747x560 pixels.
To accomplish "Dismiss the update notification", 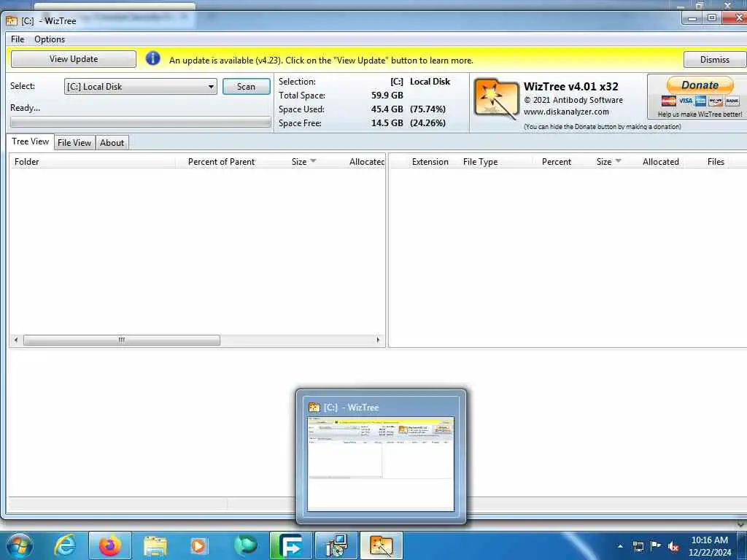I will 714,60.
